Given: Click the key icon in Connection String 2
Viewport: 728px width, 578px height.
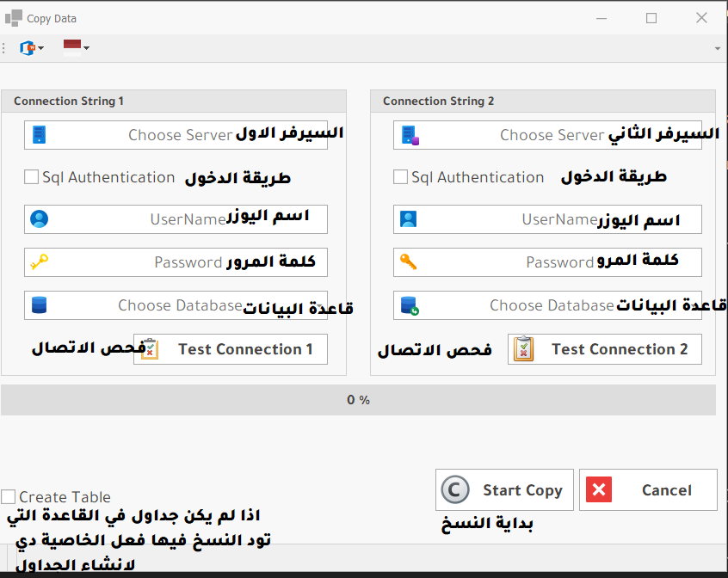Looking at the screenshot, I should click(x=409, y=262).
